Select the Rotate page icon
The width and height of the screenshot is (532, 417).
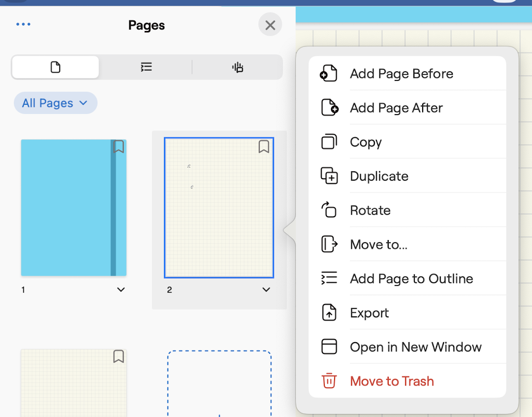330,210
